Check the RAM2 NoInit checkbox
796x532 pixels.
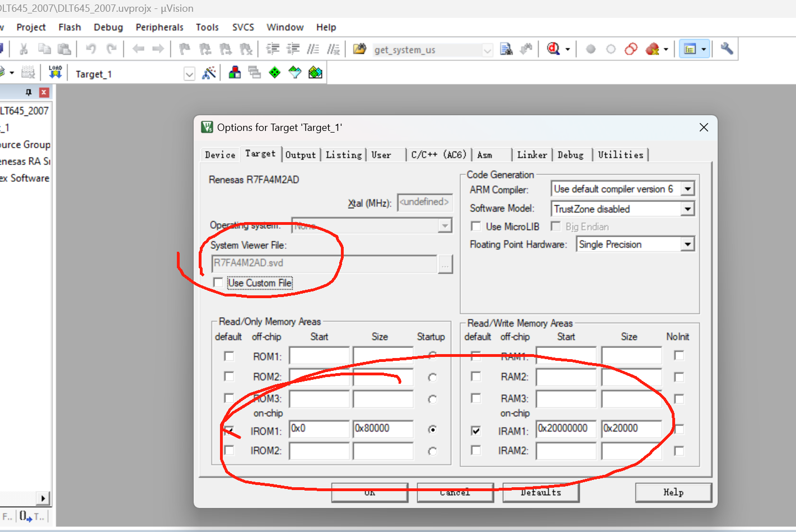tap(679, 377)
